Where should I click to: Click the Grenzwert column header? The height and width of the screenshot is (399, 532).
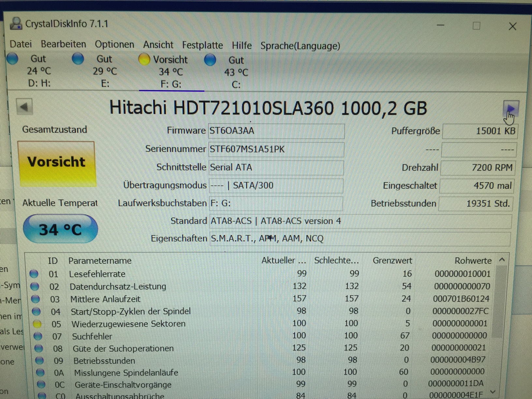point(392,260)
